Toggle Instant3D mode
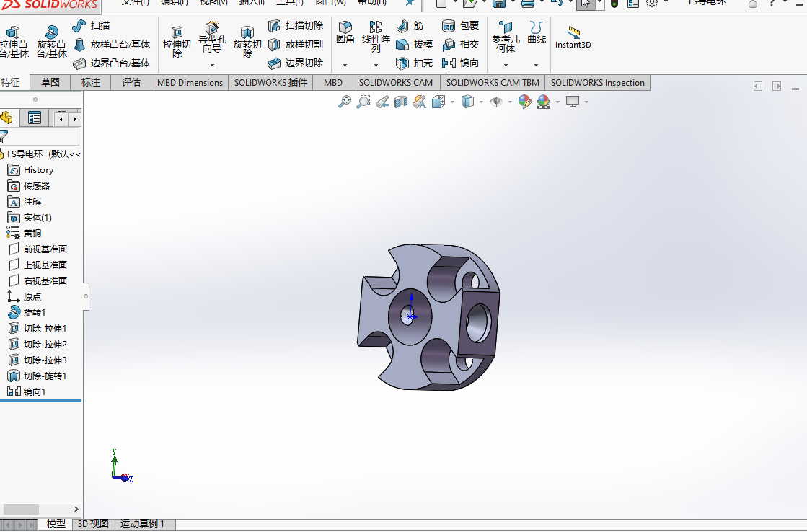807x532 pixels. click(x=573, y=37)
